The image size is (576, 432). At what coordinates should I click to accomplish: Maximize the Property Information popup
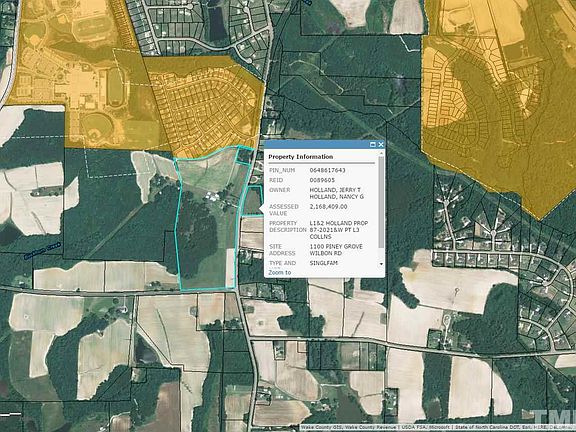372,144
